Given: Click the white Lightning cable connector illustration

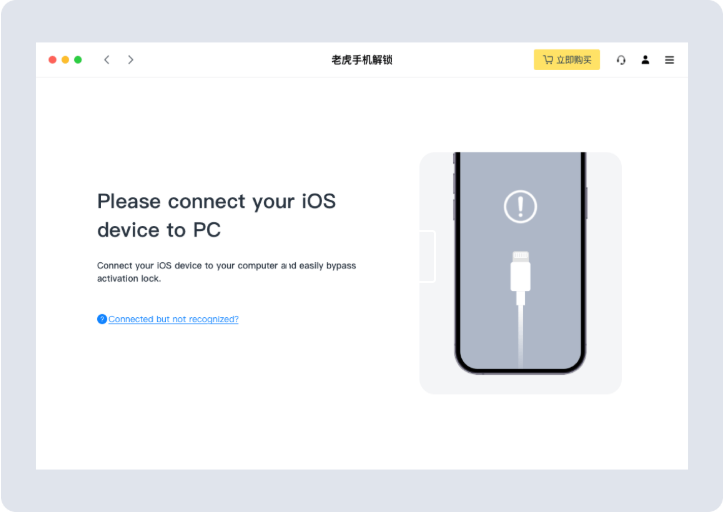Looking at the screenshot, I should coord(520,275).
